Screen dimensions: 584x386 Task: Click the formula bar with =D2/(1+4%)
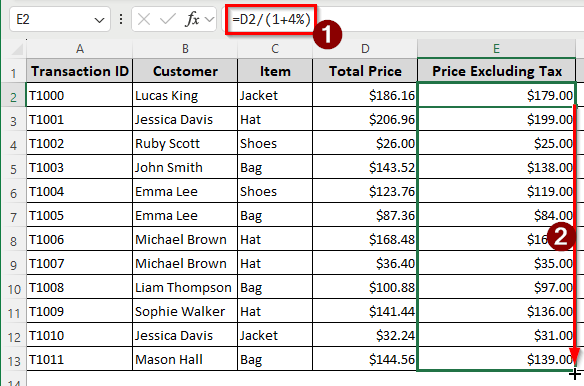(404, 19)
